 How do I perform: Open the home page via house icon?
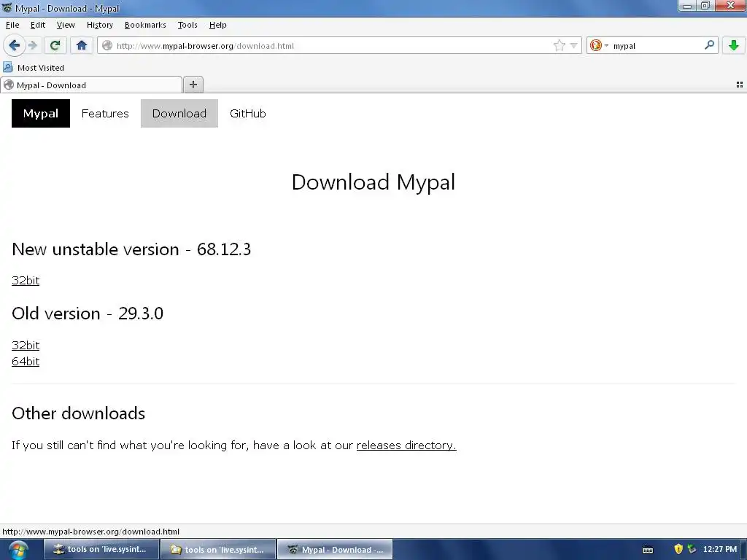pyautogui.click(x=82, y=46)
